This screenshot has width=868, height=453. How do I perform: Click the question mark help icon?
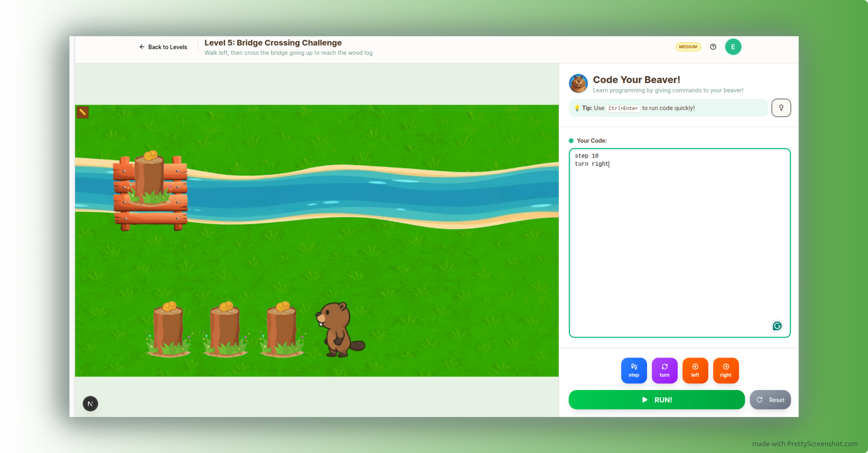coord(713,47)
